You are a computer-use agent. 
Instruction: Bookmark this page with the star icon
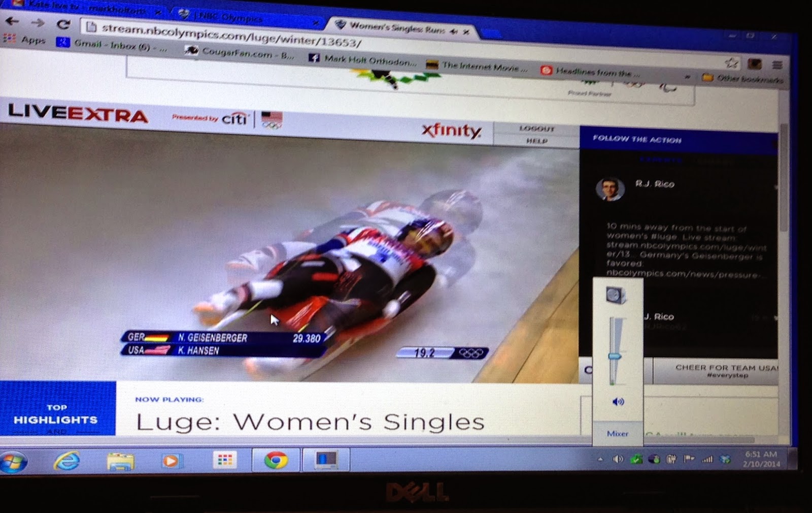pos(731,63)
